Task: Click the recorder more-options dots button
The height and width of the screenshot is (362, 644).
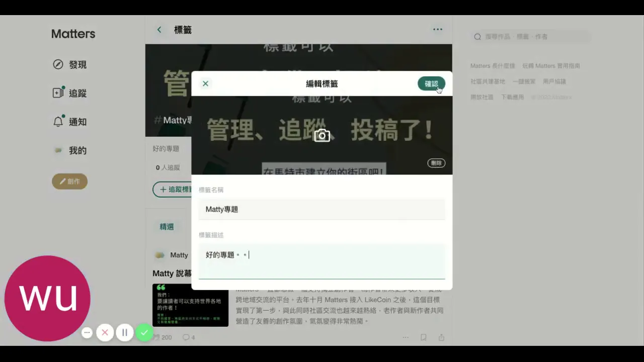Action: (x=87, y=332)
